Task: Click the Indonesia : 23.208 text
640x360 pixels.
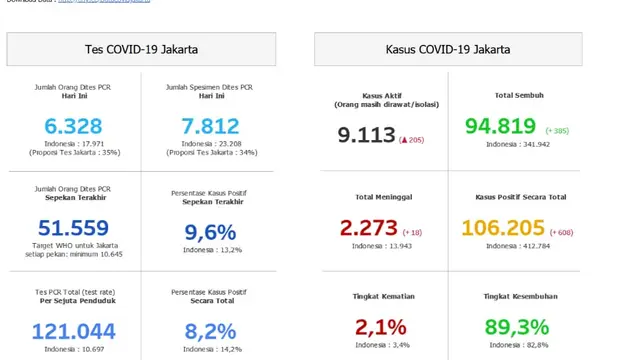Action: (x=211, y=144)
